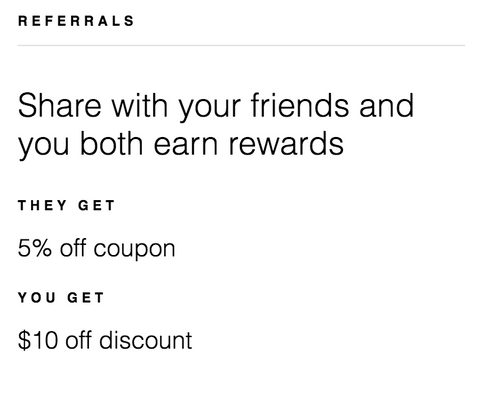Click the word 'both' in heading
Viewport: 480px width, 407px height.
[x=112, y=144]
